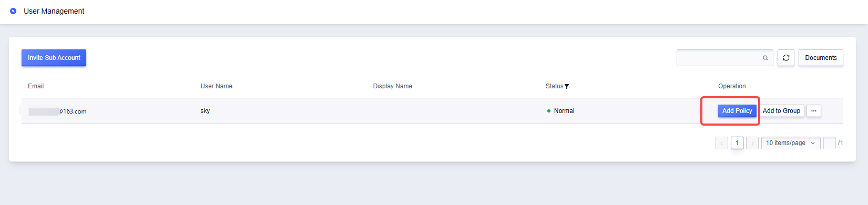
Task: Click the User Management header icon
Action: (x=13, y=11)
